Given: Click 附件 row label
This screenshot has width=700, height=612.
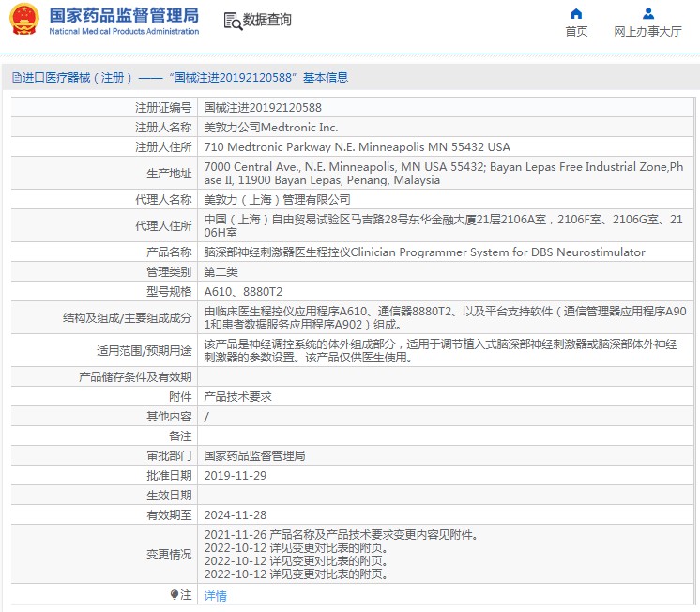Looking at the screenshot, I should tap(180, 397).
